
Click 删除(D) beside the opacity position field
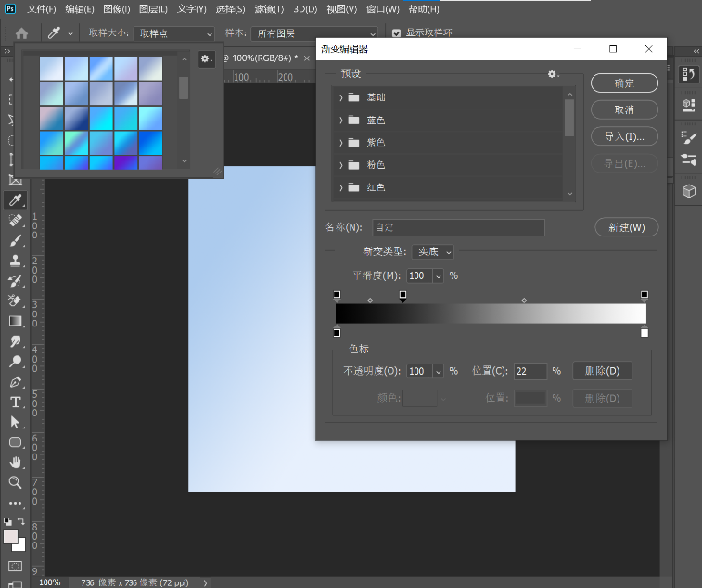click(x=602, y=371)
